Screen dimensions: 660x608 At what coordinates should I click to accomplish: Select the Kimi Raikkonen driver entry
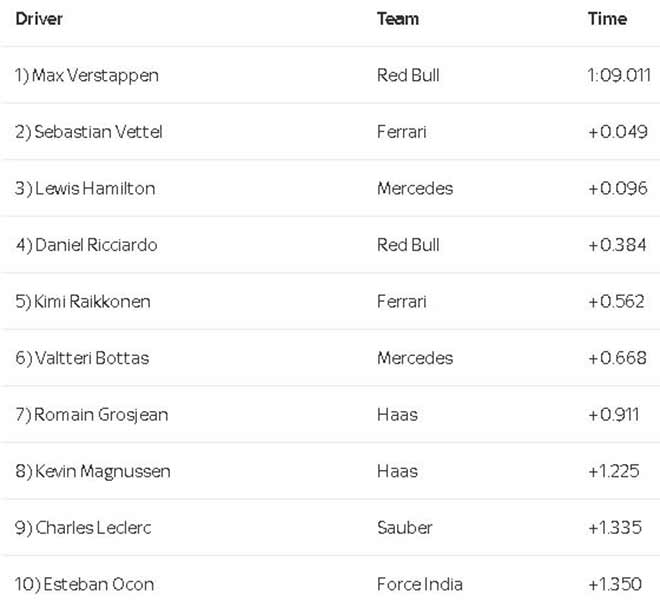83,301
